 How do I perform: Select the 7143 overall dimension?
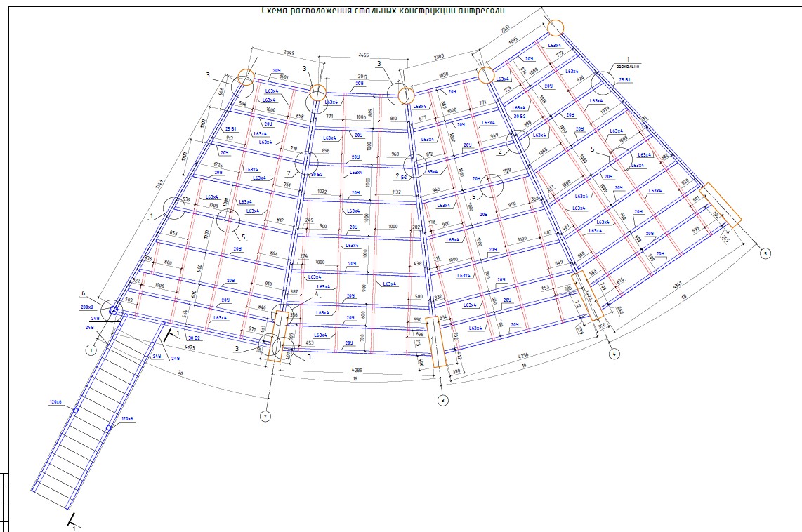pos(159,185)
